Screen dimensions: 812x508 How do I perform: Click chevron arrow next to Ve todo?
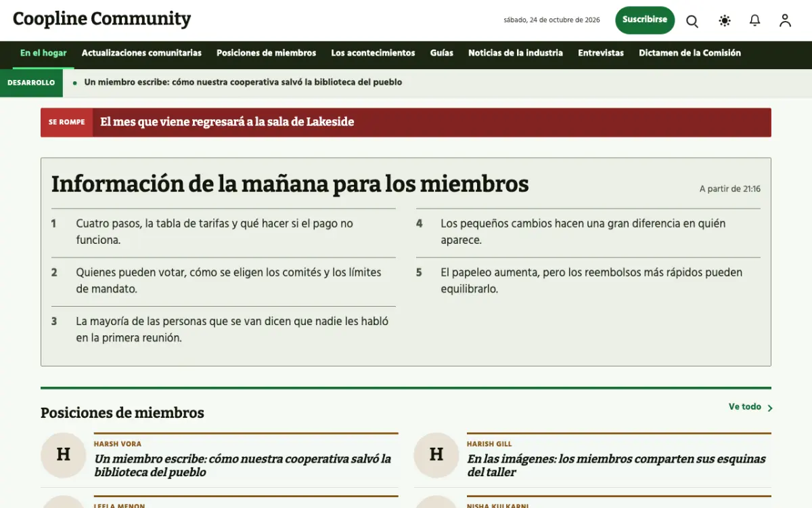point(770,408)
